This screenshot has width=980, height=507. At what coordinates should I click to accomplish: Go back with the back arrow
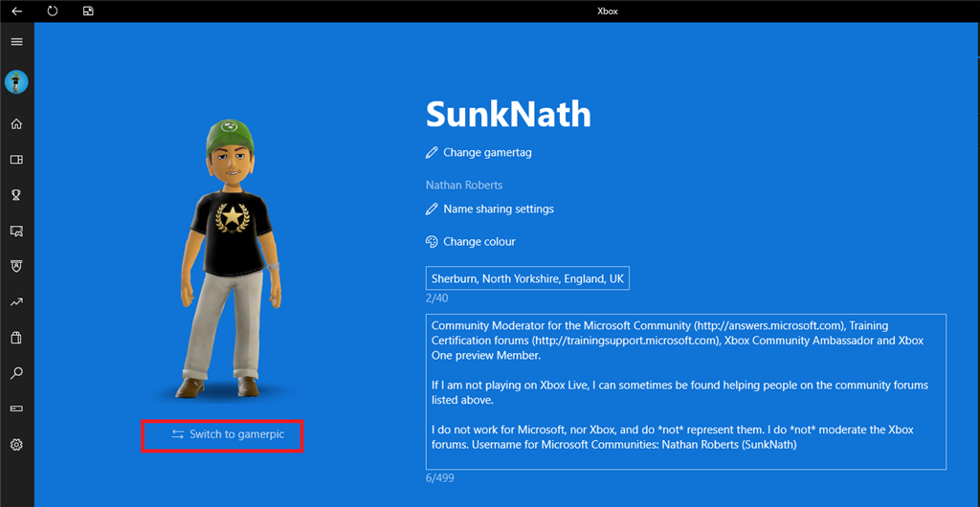(x=17, y=11)
